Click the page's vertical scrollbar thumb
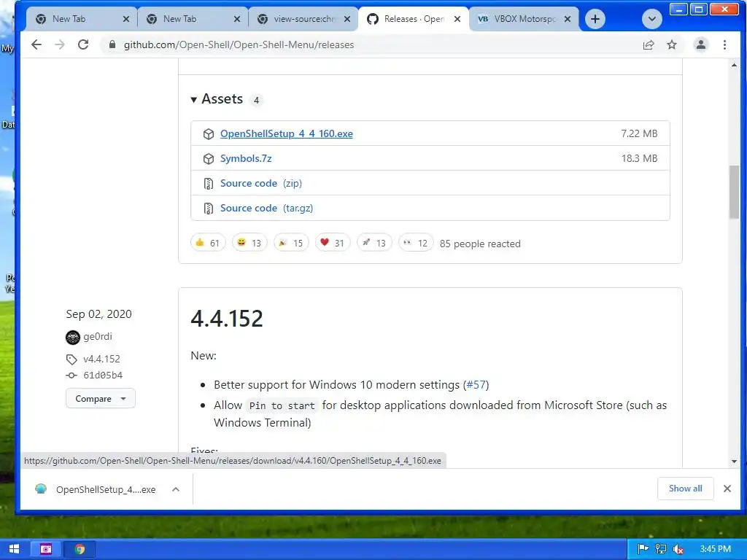The height and width of the screenshot is (560, 747). 734,192
